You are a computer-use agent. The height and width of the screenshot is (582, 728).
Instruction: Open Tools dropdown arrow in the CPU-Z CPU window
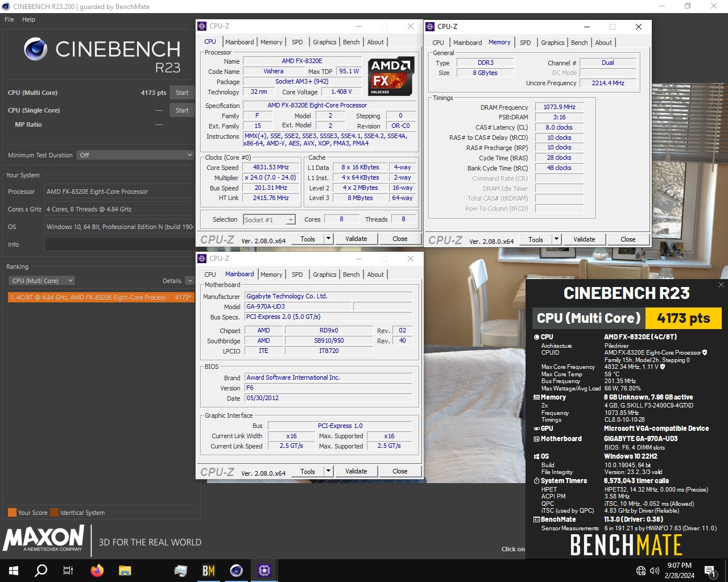tap(328, 239)
